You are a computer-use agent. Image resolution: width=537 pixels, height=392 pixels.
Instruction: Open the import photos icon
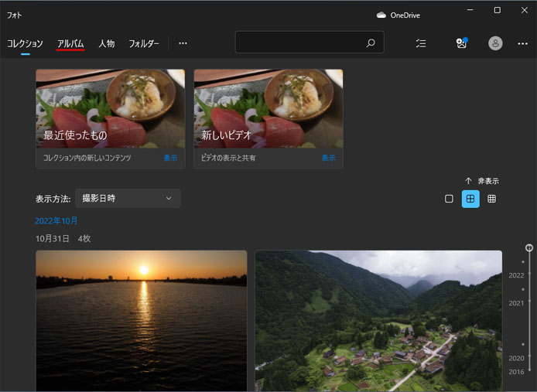pos(462,43)
